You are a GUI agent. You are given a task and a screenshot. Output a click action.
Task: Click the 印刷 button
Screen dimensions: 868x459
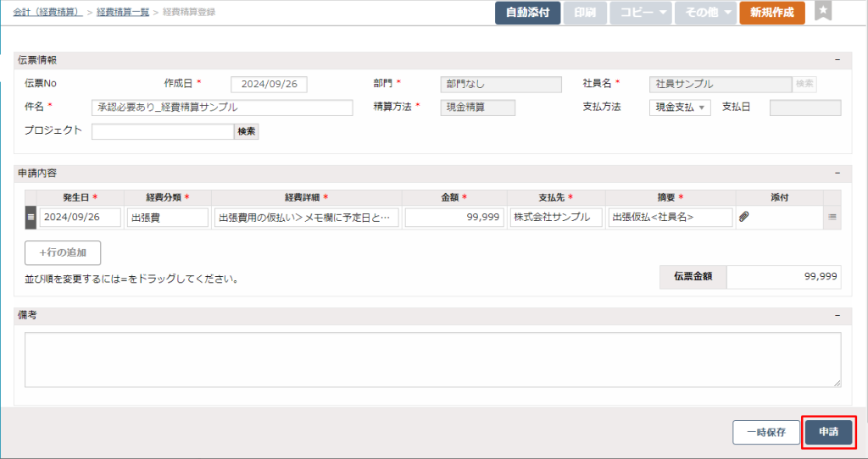585,13
